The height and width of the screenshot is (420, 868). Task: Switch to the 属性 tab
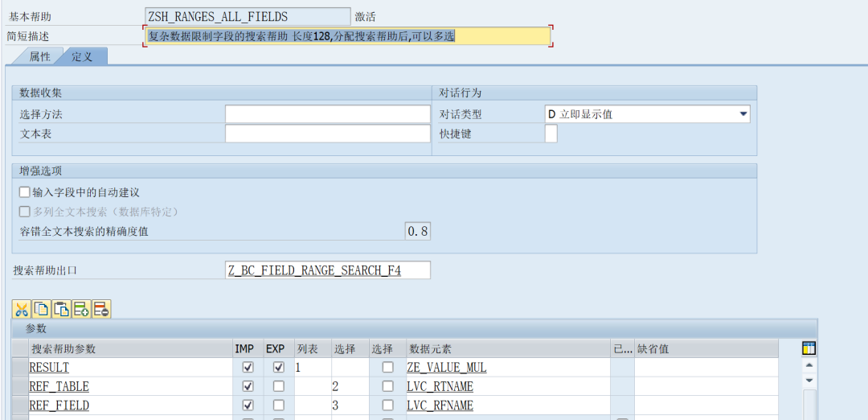pos(40,56)
